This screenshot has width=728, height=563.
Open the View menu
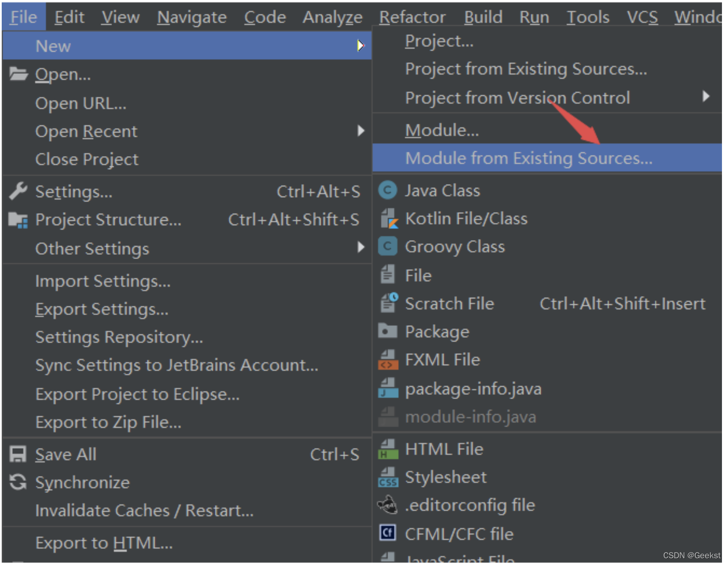point(121,17)
